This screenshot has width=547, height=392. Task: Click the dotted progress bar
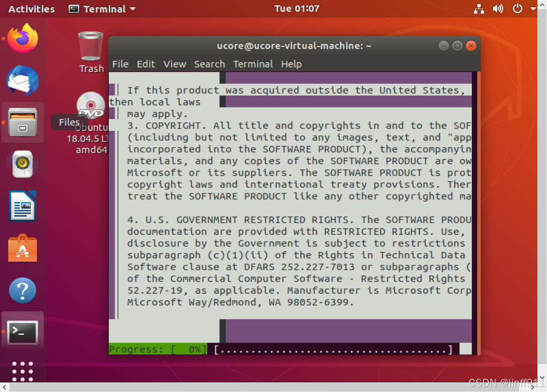tap(333, 349)
